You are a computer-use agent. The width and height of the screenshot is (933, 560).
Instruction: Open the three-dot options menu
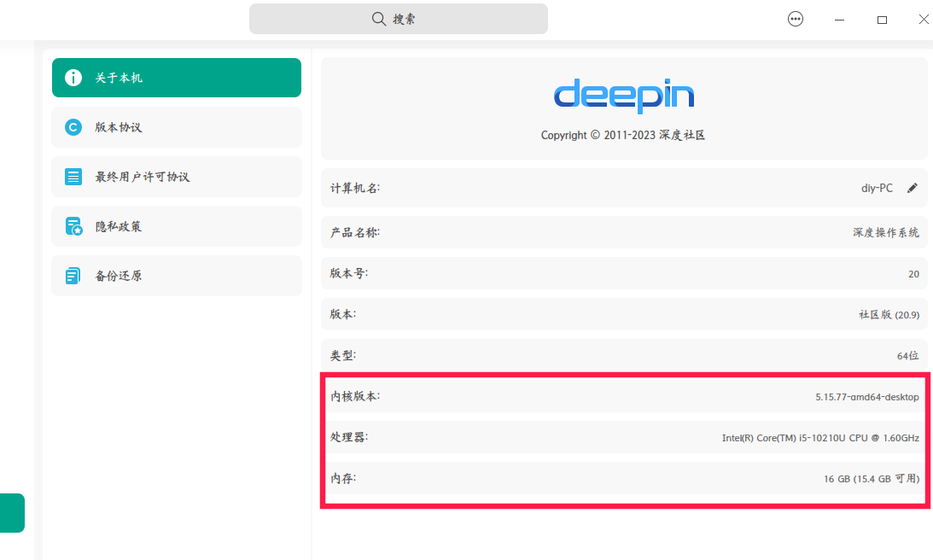796,19
